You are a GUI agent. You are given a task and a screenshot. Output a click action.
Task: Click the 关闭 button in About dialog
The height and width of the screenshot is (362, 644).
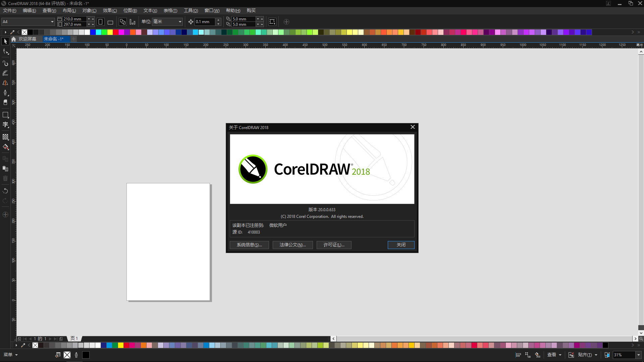pyautogui.click(x=401, y=245)
